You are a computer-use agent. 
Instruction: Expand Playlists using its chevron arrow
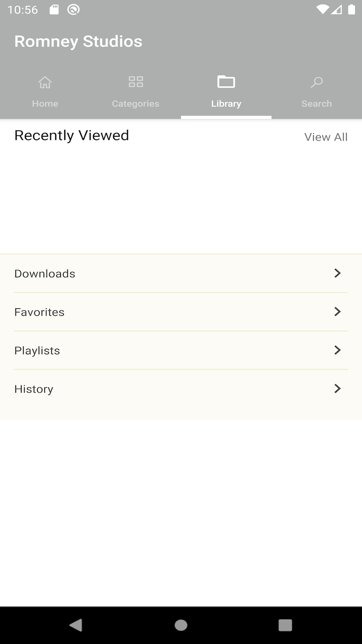pyautogui.click(x=337, y=350)
